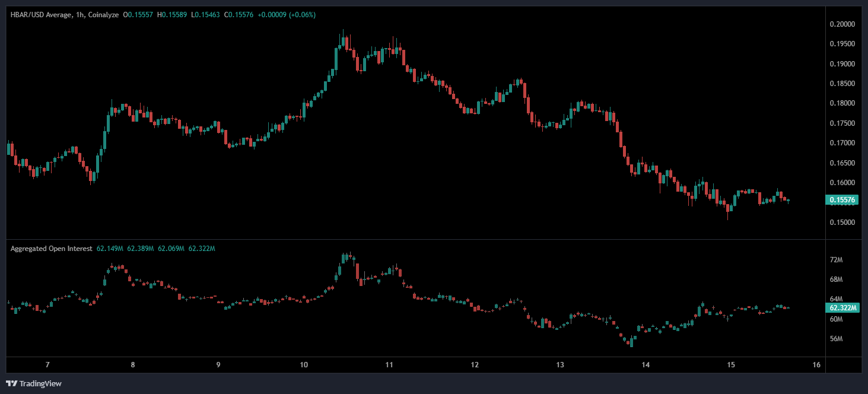Viewport: 868px width, 394px height.
Task: Click date label 7 on time axis
Action: point(47,365)
